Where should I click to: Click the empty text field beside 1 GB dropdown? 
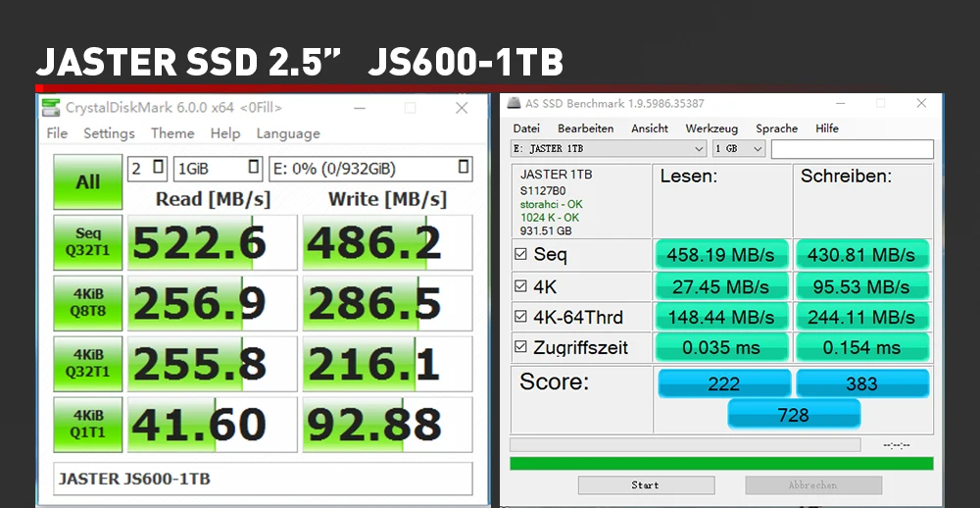(x=853, y=149)
